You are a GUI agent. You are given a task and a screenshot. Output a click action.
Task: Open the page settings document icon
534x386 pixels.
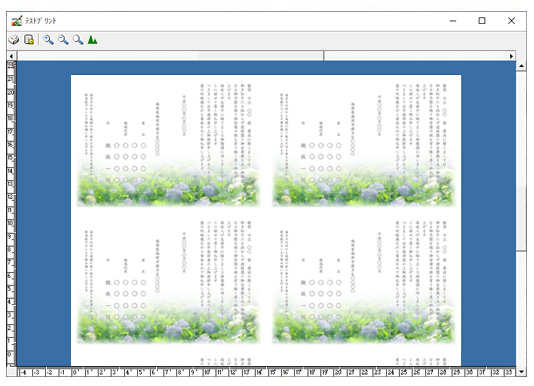click(29, 40)
